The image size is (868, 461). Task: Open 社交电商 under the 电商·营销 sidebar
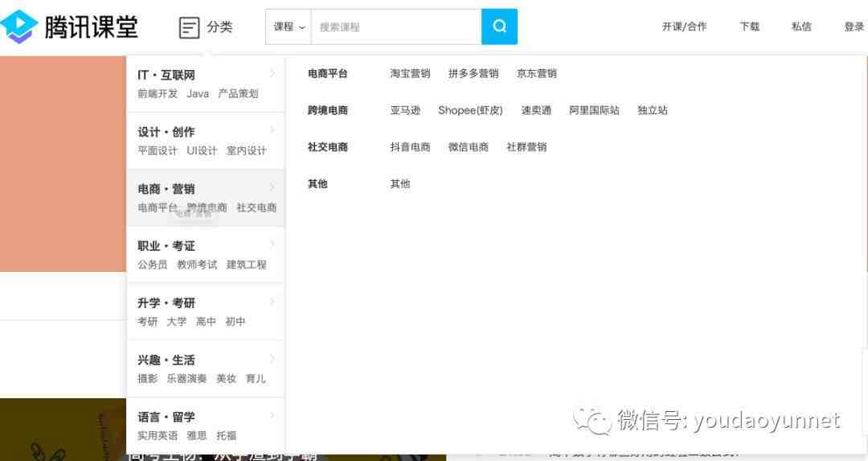pyautogui.click(x=256, y=208)
